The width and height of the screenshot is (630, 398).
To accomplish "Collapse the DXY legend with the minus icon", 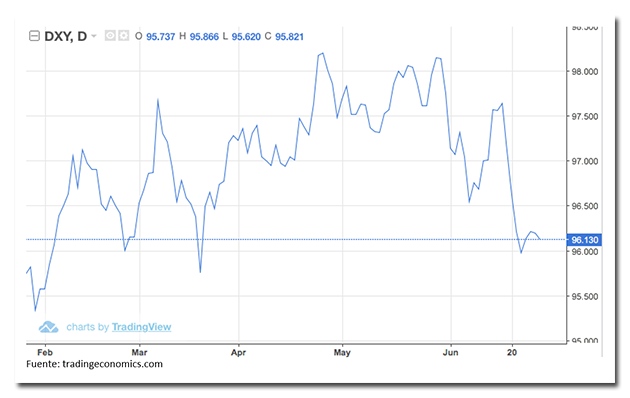I will (34, 36).
